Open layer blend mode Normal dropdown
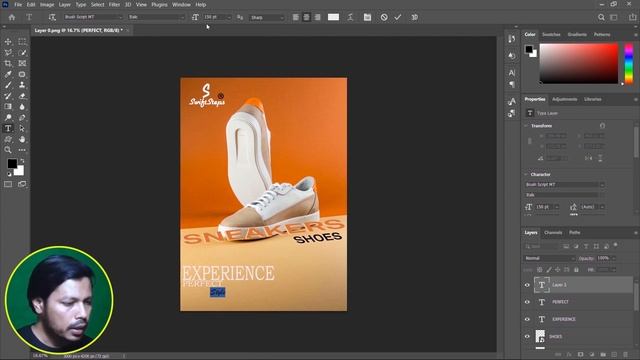The width and height of the screenshot is (640, 360). point(549,258)
